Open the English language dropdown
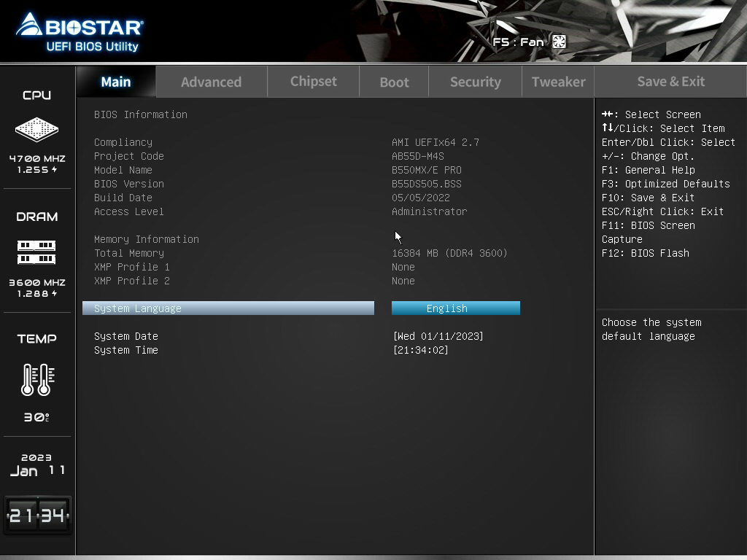 pyautogui.click(x=456, y=308)
